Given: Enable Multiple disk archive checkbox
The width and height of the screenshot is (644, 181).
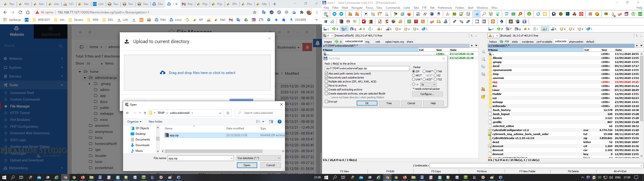Looking at the screenshot, I should [x=326, y=82].
